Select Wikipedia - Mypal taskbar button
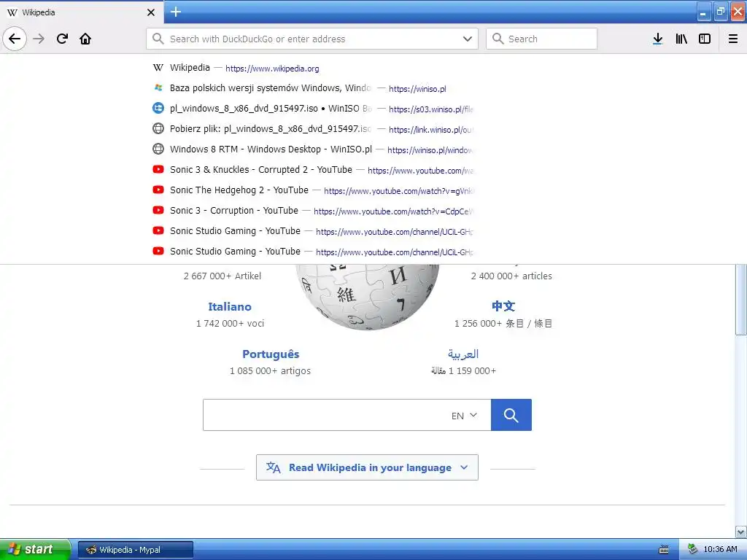Image resolution: width=747 pixels, height=560 pixels. [136, 550]
